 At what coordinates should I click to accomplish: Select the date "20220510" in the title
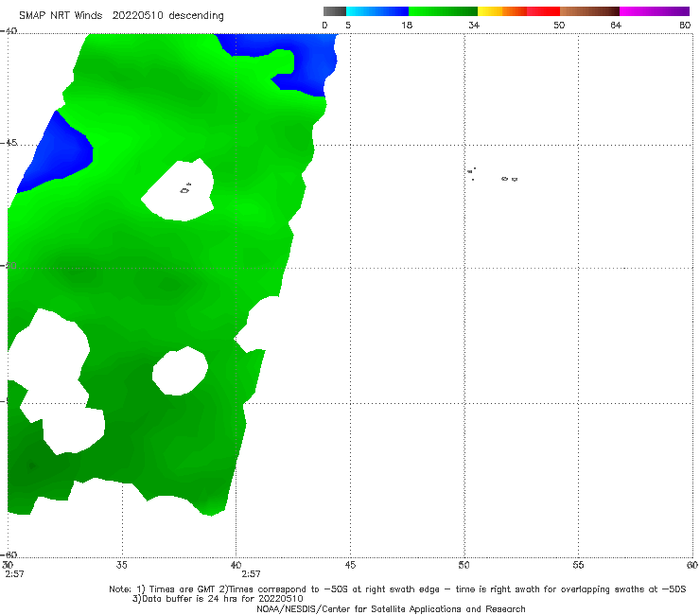click(137, 15)
